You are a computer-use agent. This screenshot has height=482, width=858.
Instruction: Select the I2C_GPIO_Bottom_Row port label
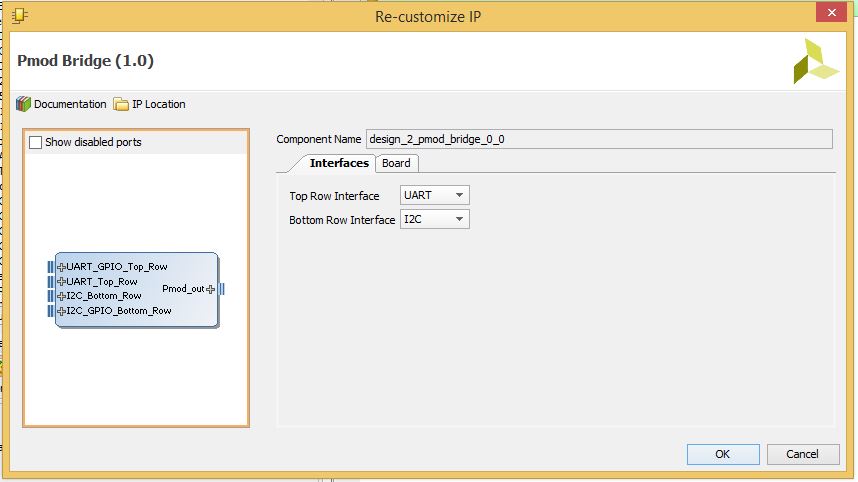pos(119,311)
